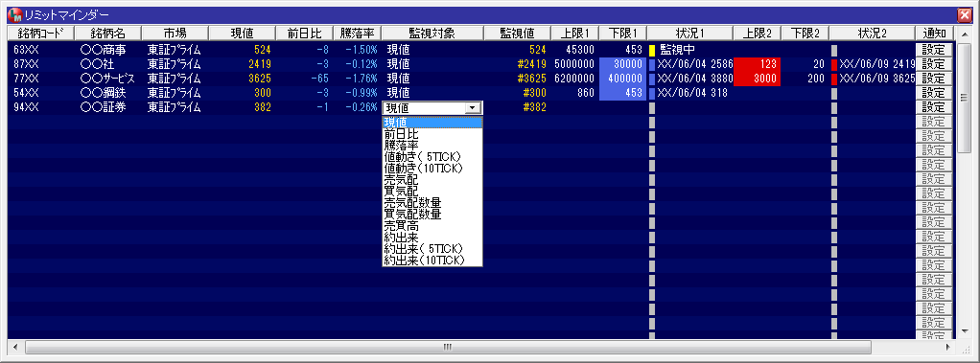Collapse the 監視対象 combo box arrow
Screen dimensions: 980x363
pyautogui.click(x=470, y=107)
